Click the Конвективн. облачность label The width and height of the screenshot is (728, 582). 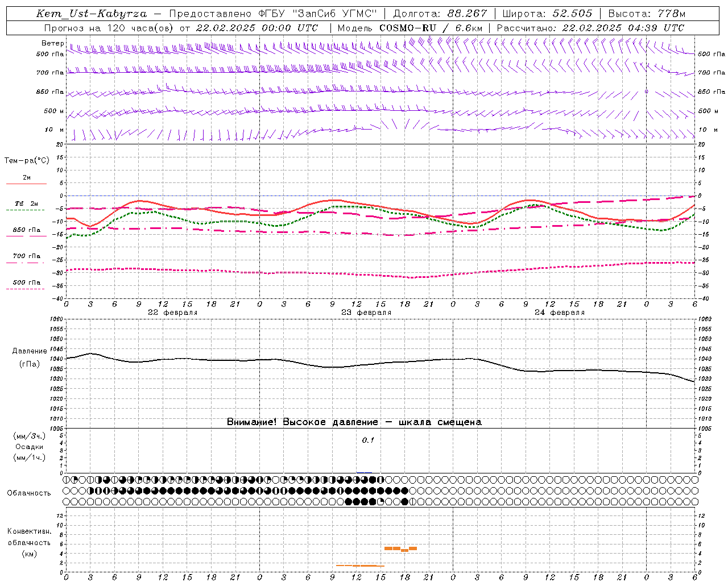tap(30, 537)
